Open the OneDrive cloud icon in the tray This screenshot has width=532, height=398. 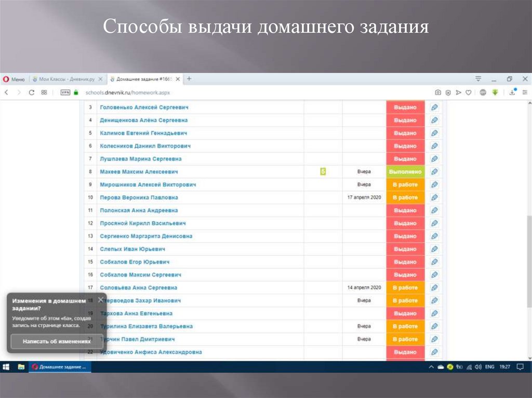(x=441, y=367)
